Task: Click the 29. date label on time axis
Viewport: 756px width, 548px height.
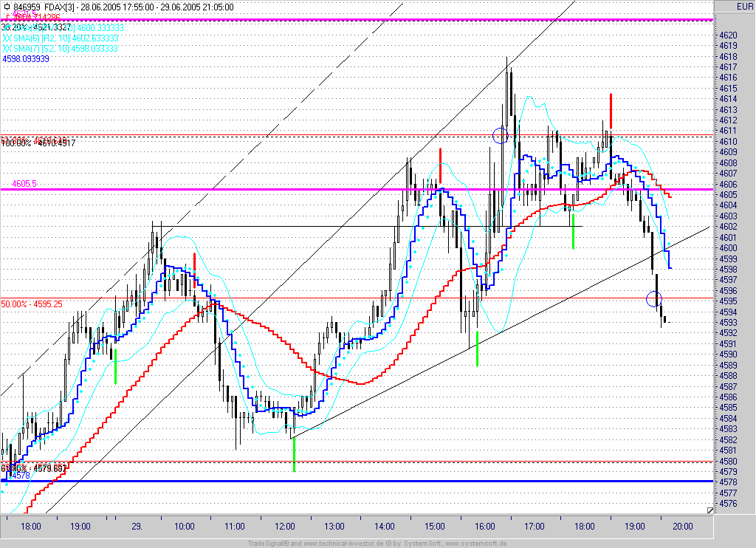Action: (137, 527)
